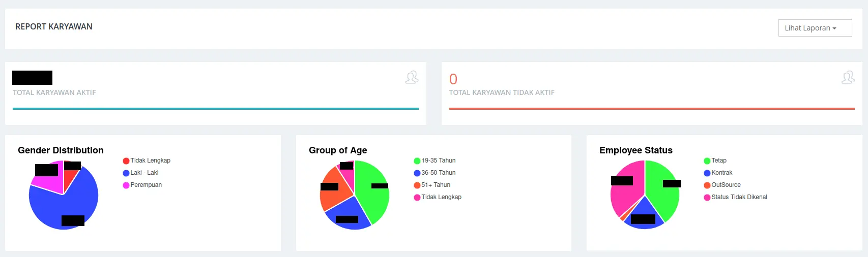The width and height of the screenshot is (868, 257).
Task: Toggle the Kontrak legend entry
Action: 718,173
